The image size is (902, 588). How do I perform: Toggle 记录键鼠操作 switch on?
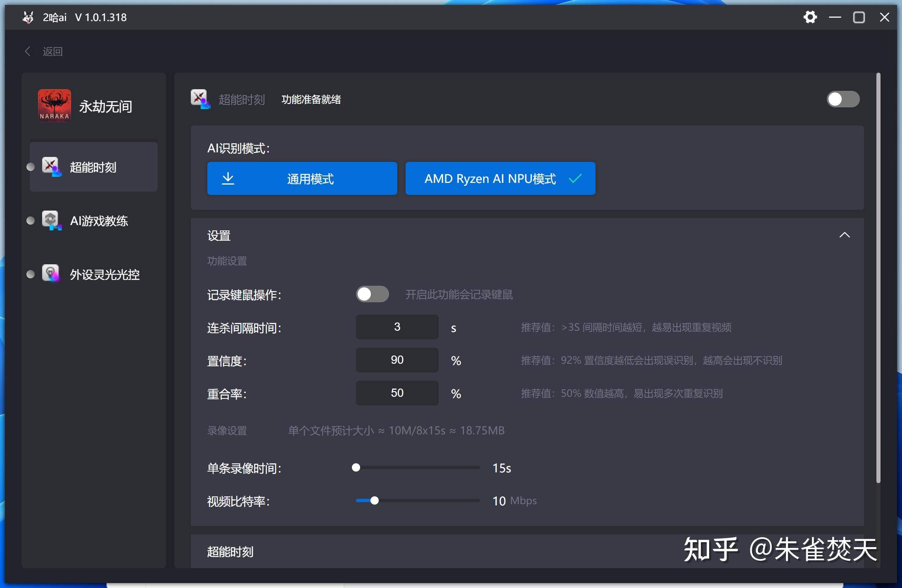[x=373, y=294]
